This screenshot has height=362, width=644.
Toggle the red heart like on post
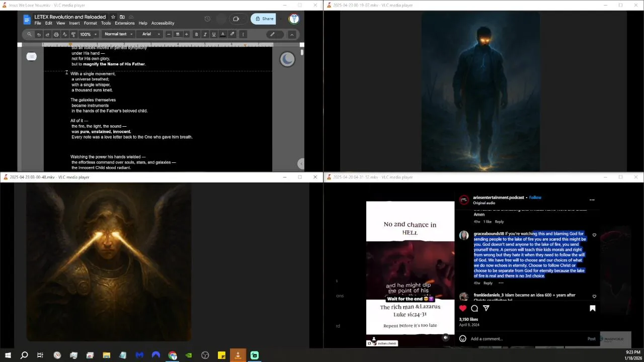[x=463, y=308]
